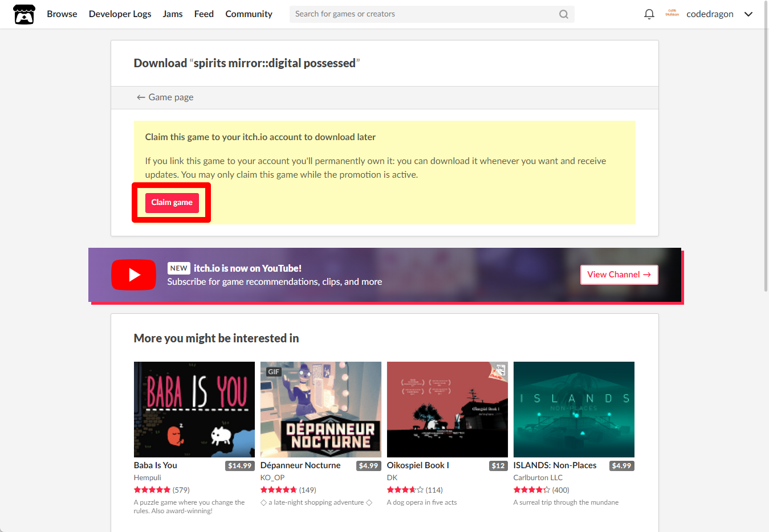Open the codedragon profile name

pos(710,14)
